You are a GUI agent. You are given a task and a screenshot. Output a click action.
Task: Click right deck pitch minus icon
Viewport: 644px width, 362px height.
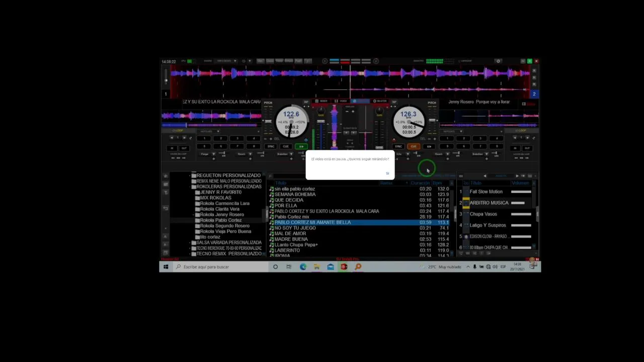tap(429, 139)
